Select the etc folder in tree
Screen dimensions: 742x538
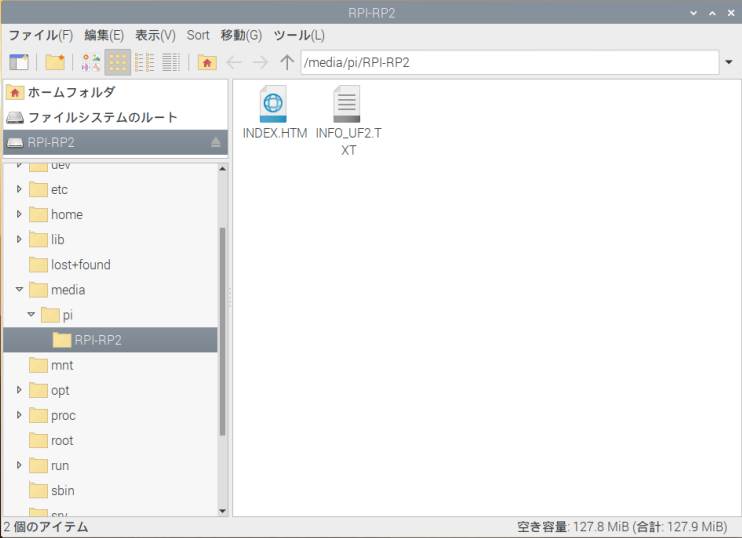tap(48, 189)
